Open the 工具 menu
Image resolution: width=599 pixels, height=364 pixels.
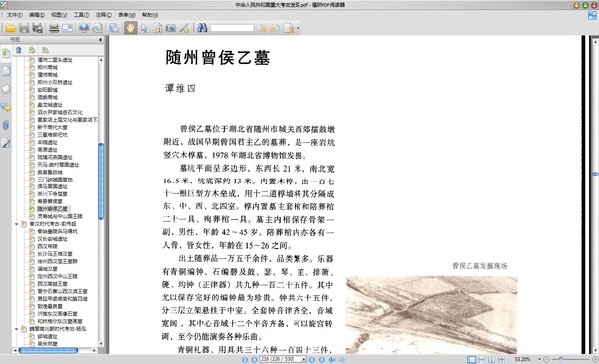coord(81,15)
